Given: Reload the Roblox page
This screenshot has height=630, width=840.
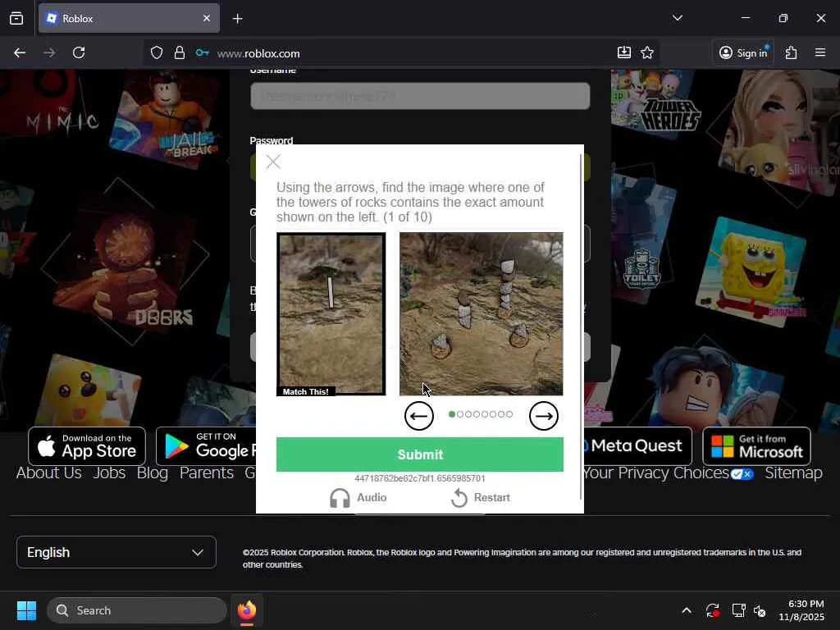Looking at the screenshot, I should click(79, 52).
